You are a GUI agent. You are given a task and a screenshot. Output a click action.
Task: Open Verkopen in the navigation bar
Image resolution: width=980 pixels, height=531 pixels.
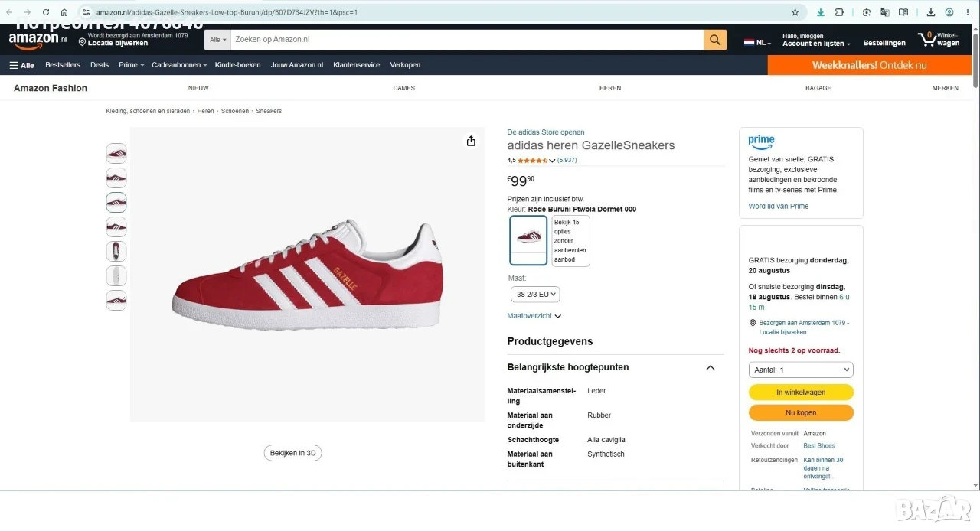point(405,65)
